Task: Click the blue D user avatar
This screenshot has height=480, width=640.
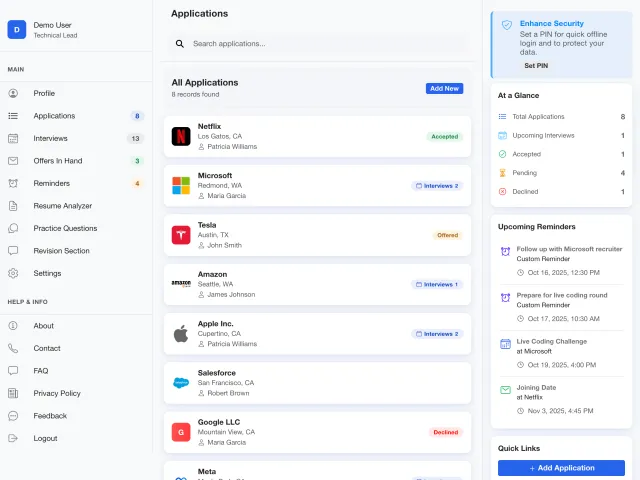Action: 17,30
